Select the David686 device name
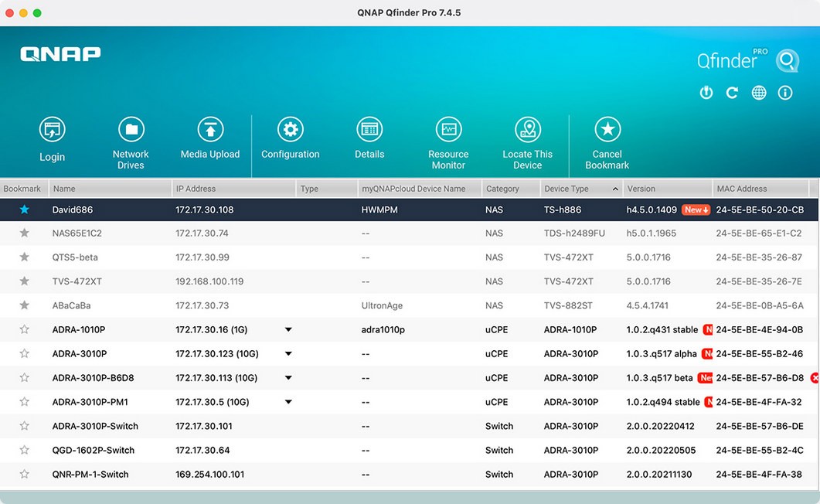820x504 pixels. [x=73, y=209]
